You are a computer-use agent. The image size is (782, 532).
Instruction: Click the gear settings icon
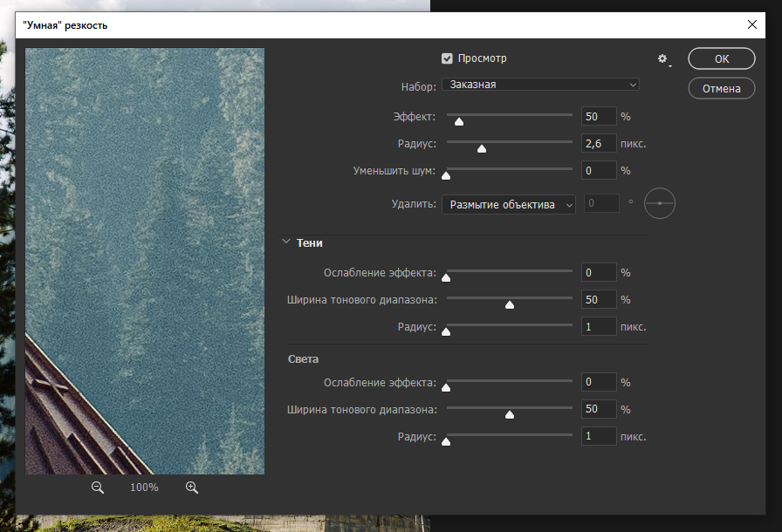pyautogui.click(x=662, y=58)
